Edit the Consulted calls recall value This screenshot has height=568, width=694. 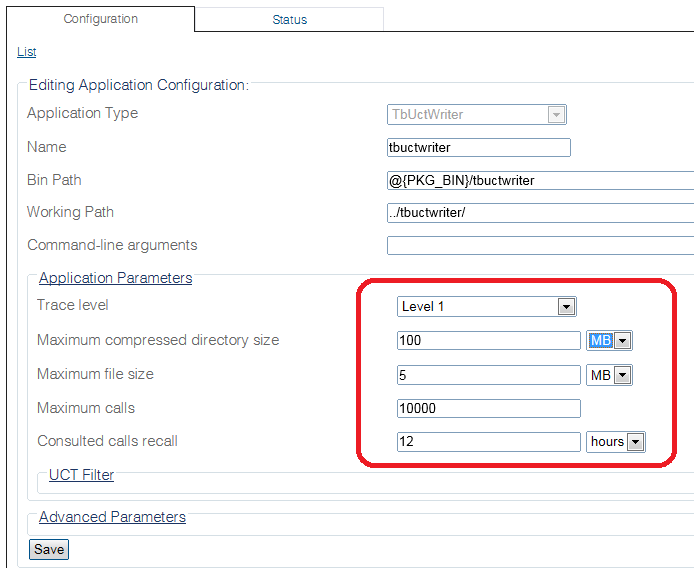click(x=488, y=442)
